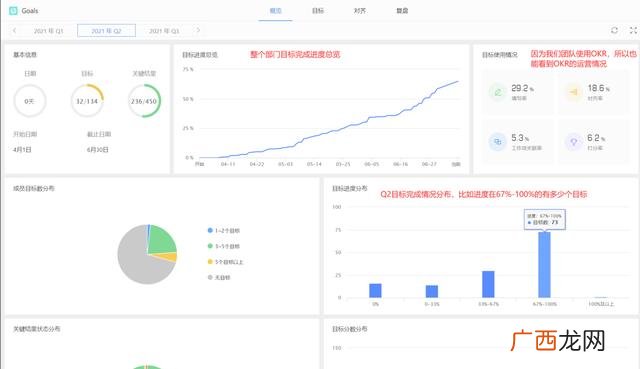Click the bar above the 0~33% label
The width and height of the screenshot is (640, 369).
pyautogui.click(x=431, y=291)
